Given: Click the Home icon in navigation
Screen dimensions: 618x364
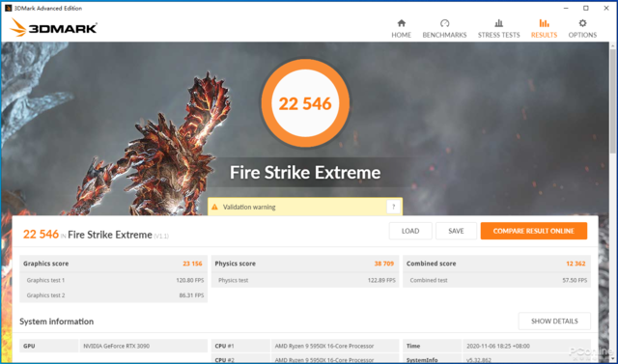Looking at the screenshot, I should coord(402,23).
